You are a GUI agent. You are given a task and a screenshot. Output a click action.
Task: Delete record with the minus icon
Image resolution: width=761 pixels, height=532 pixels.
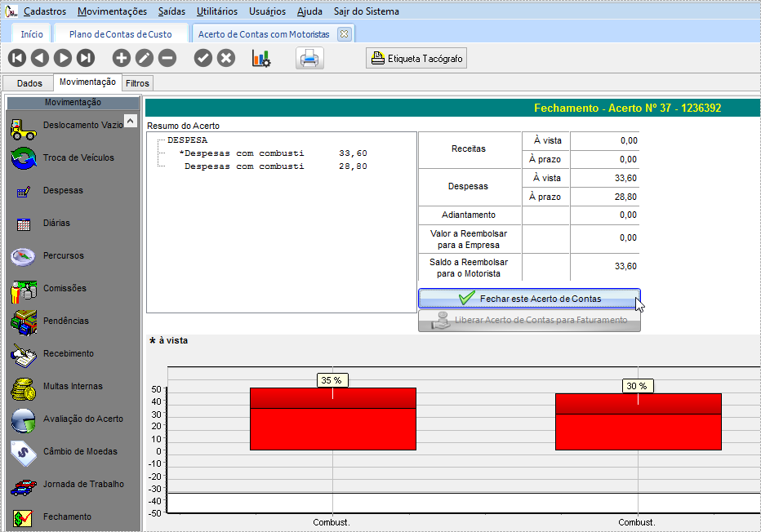point(167,58)
